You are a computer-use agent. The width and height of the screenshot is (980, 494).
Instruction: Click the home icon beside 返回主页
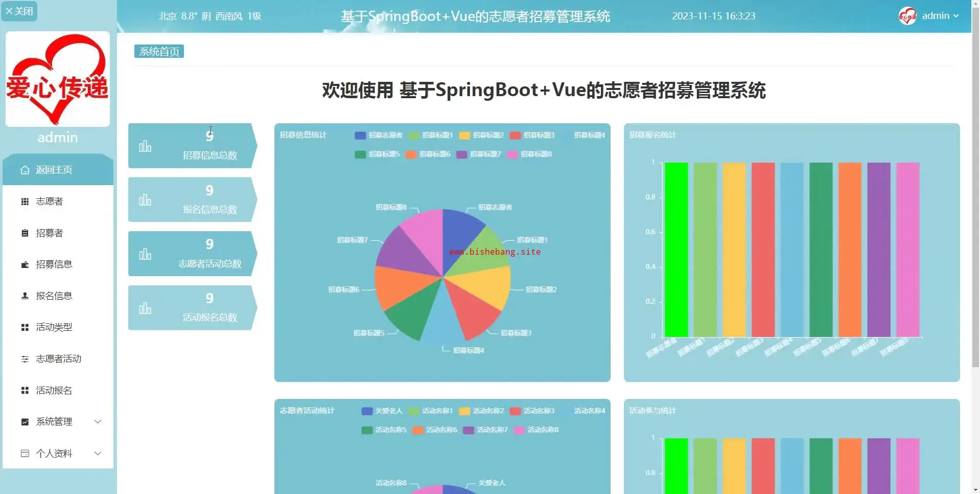tap(25, 170)
